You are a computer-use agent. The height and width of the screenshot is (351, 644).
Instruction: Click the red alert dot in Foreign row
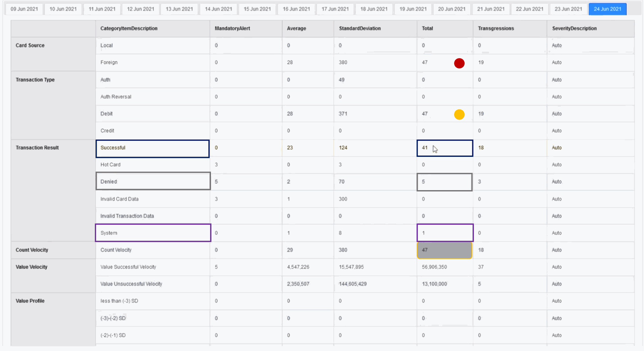(x=459, y=63)
